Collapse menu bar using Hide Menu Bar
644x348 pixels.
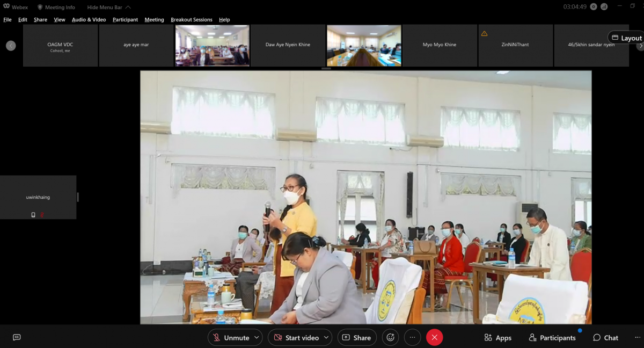(108, 8)
